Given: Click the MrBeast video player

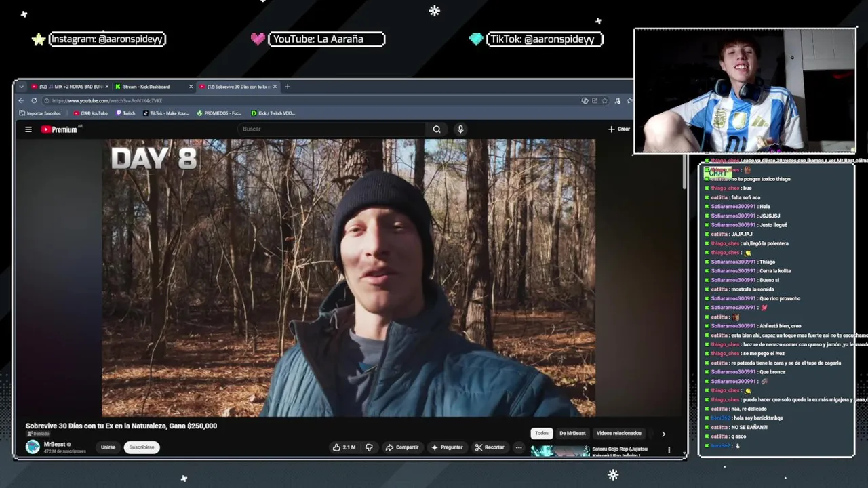Looking at the screenshot, I should pos(349,278).
